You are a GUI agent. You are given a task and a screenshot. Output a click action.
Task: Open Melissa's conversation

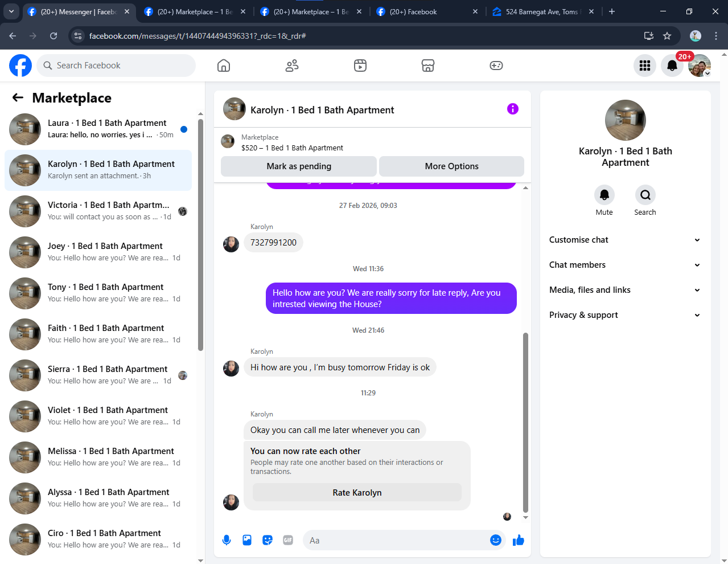pyautogui.click(x=98, y=457)
